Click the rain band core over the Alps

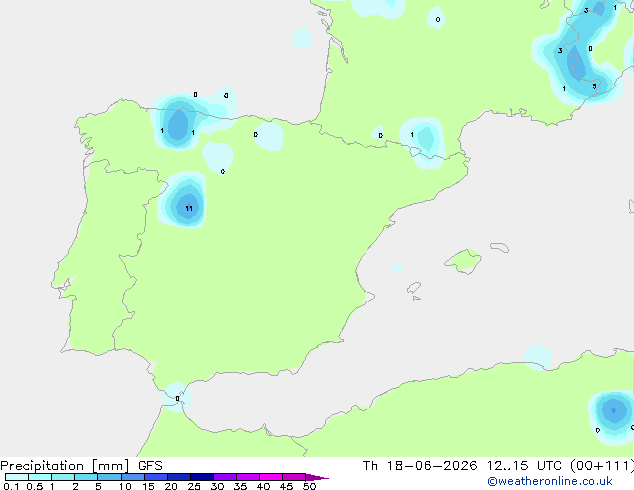coord(576,65)
